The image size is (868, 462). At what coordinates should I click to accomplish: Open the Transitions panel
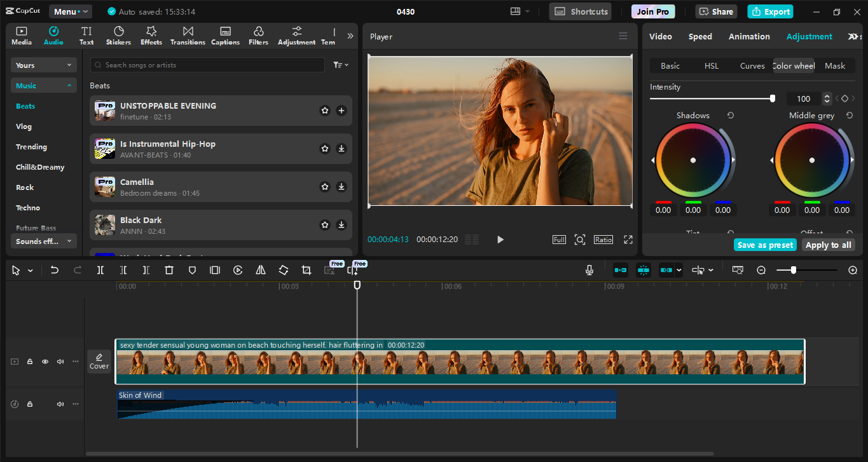coord(187,35)
